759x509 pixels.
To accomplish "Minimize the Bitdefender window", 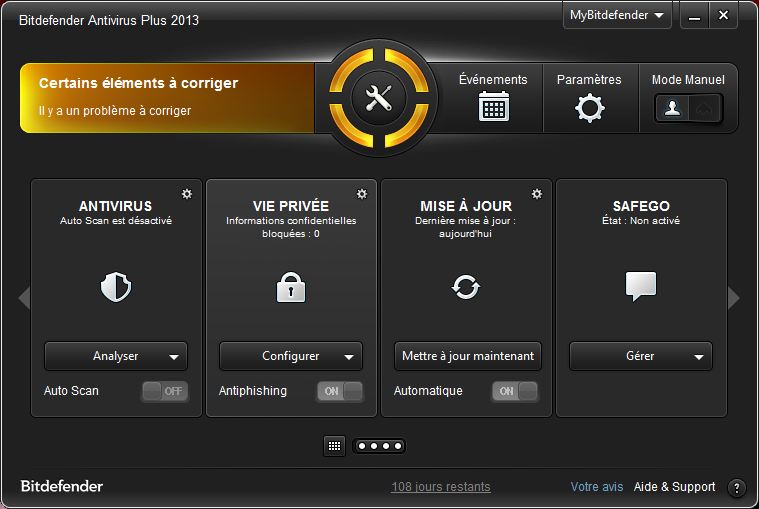I will click(695, 16).
